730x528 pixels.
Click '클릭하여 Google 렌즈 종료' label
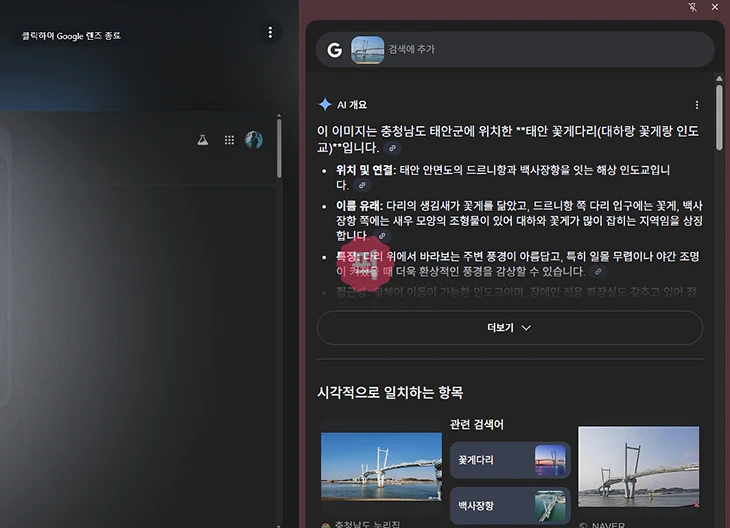[71, 36]
